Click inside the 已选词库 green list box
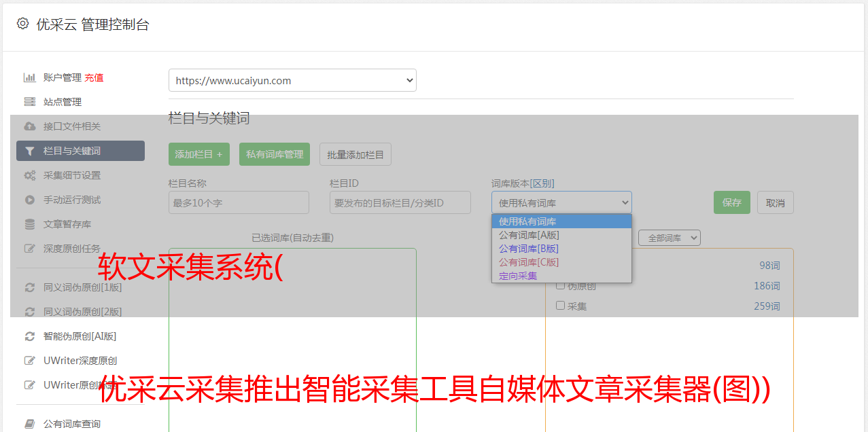 (292, 340)
